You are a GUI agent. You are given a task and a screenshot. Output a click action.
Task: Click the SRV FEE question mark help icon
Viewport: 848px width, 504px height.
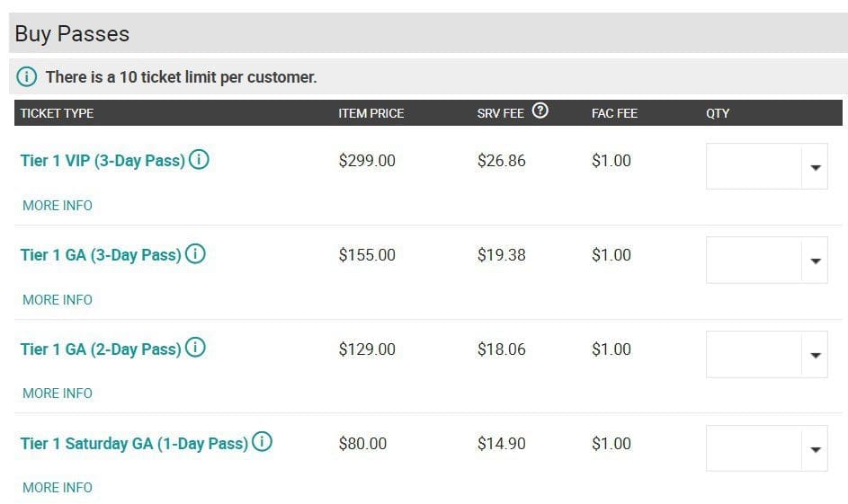(540, 111)
